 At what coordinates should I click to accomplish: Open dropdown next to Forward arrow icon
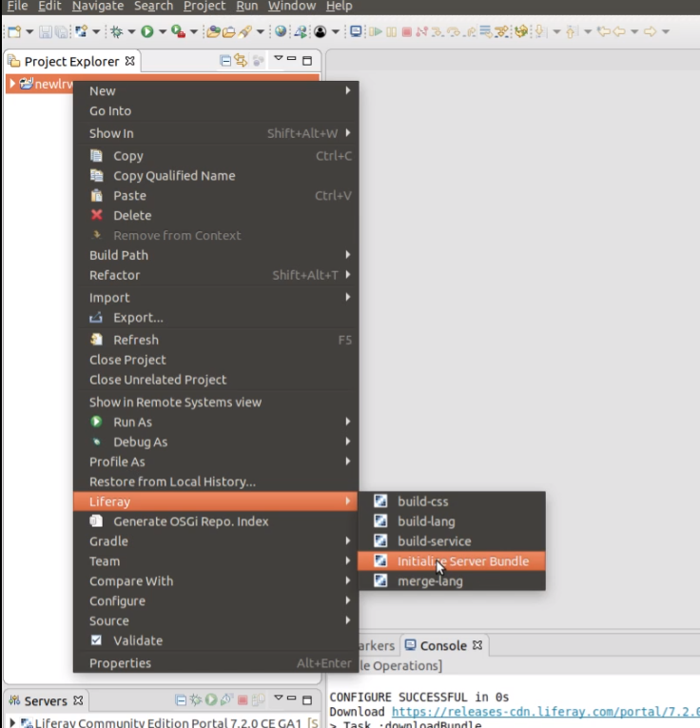point(666,31)
